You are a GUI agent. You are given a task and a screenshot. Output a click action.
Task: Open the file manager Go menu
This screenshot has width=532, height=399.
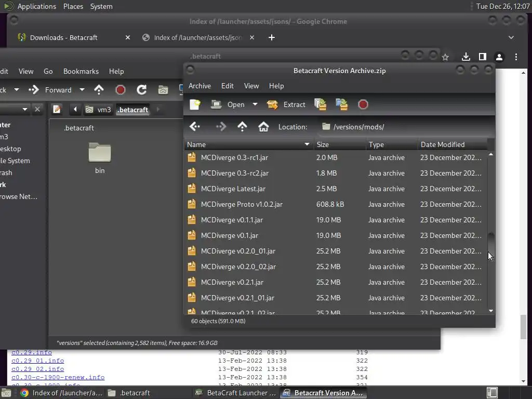48,71
